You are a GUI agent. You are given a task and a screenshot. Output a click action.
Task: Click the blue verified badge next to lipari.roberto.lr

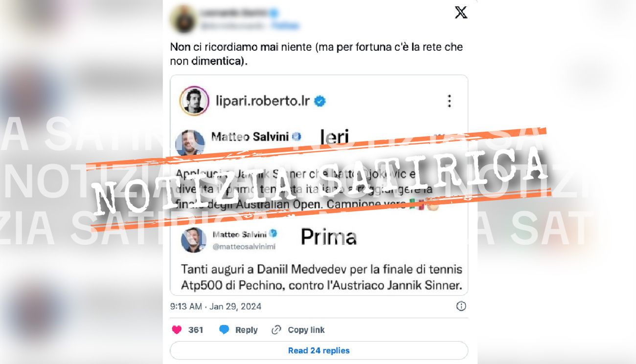(320, 101)
